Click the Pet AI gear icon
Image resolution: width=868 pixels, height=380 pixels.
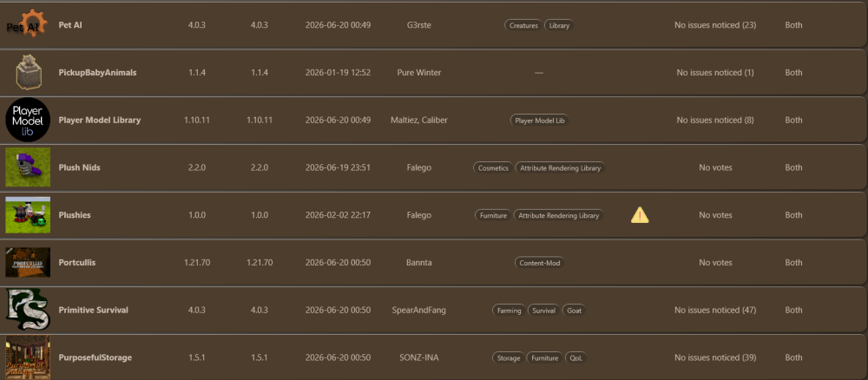click(x=28, y=25)
